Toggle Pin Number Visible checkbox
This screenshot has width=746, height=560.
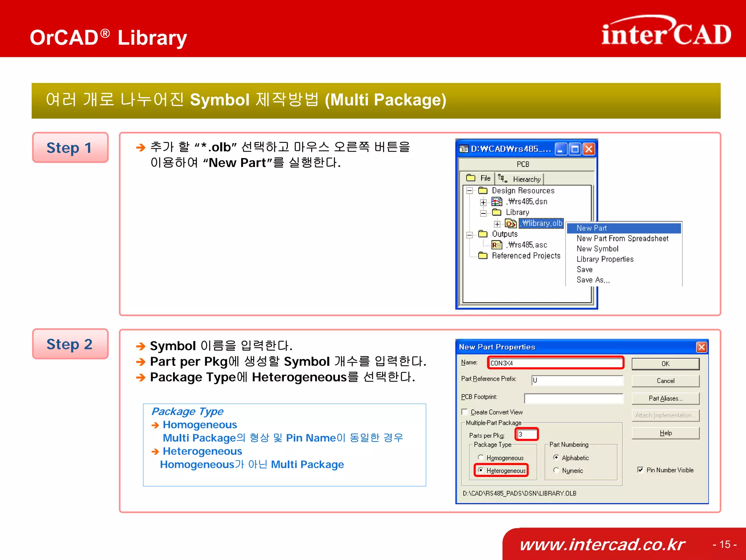640,470
